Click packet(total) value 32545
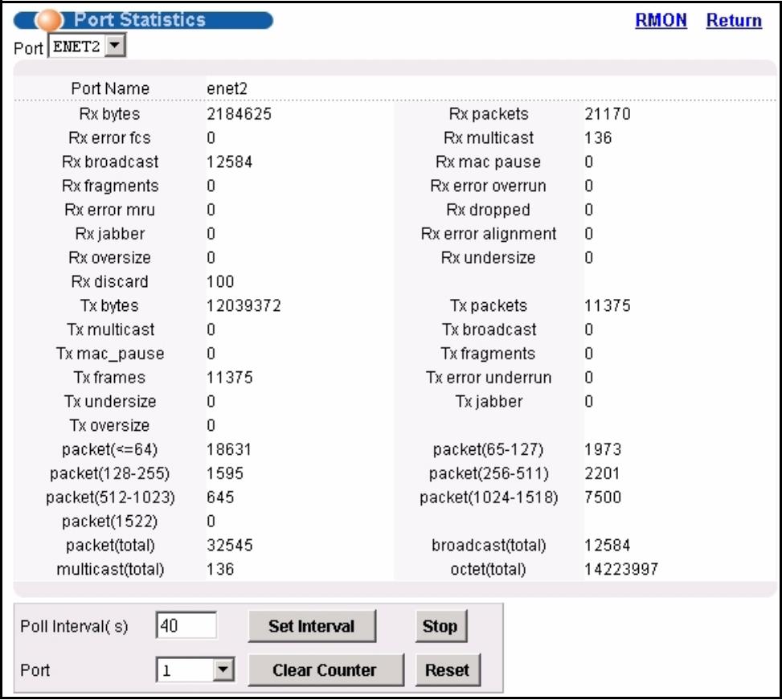The height and width of the screenshot is (700, 782). (229, 545)
